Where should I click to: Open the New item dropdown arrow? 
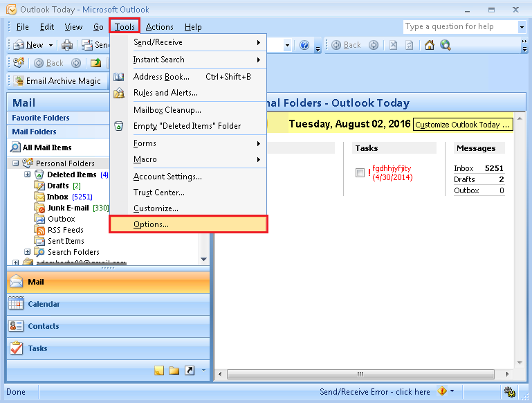click(51, 45)
